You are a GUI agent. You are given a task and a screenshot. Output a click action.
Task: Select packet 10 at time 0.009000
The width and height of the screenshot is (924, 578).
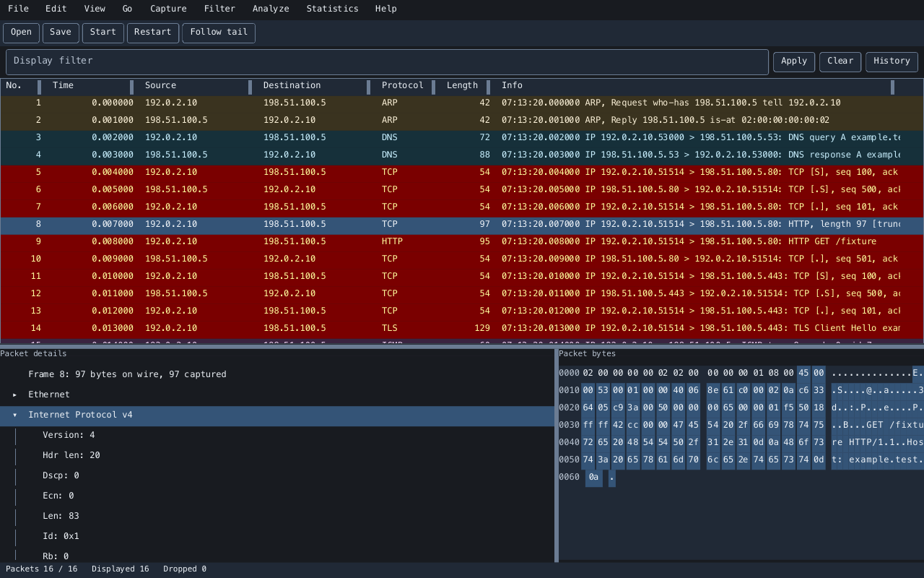(462, 259)
